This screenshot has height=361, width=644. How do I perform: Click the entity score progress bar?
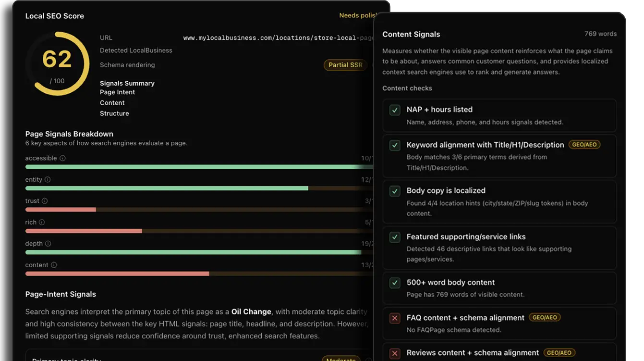(x=199, y=188)
